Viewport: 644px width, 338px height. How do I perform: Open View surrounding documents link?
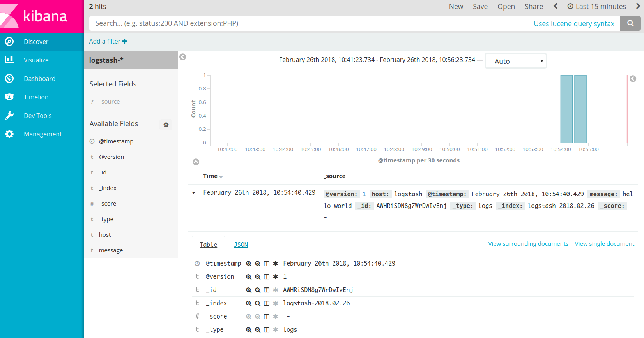click(x=529, y=244)
